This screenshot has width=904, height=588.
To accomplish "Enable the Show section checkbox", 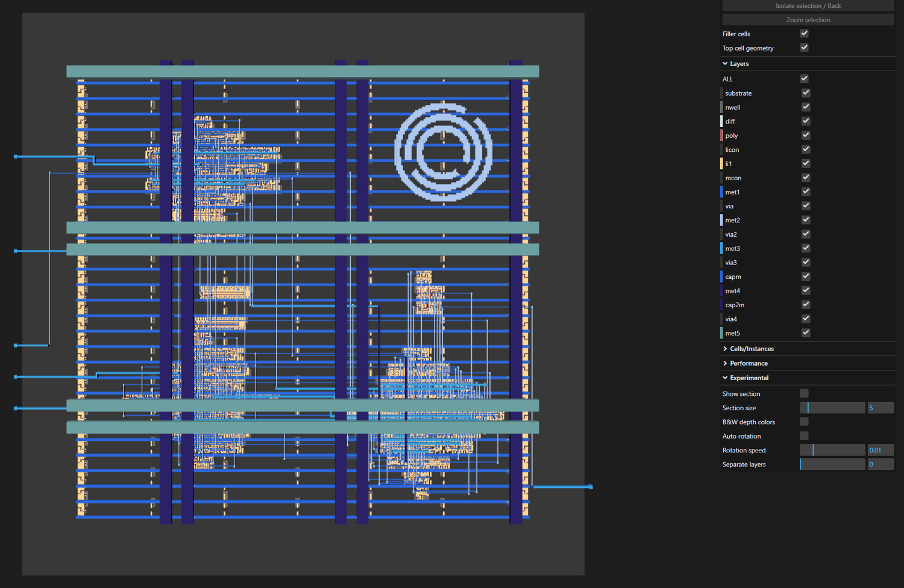I will (x=804, y=393).
